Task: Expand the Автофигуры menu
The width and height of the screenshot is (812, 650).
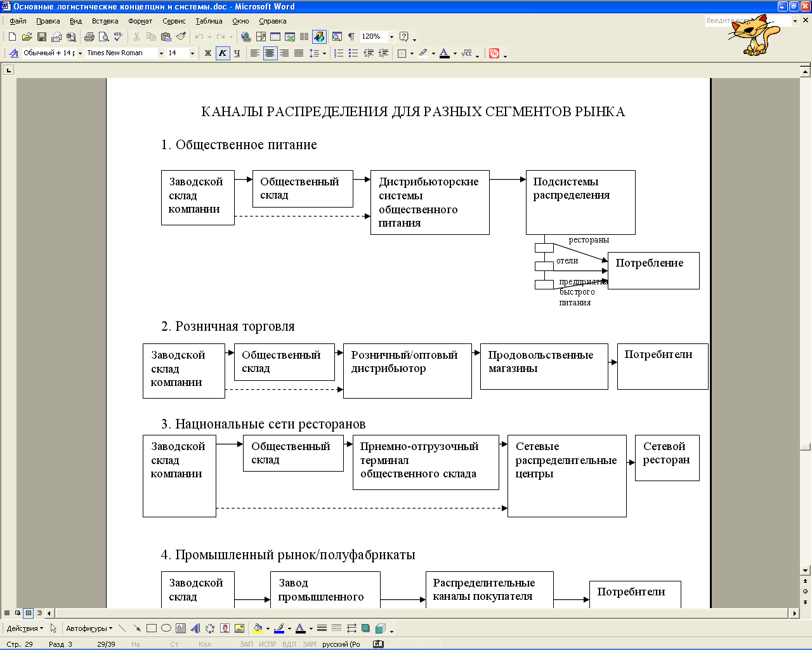Action: coord(89,628)
